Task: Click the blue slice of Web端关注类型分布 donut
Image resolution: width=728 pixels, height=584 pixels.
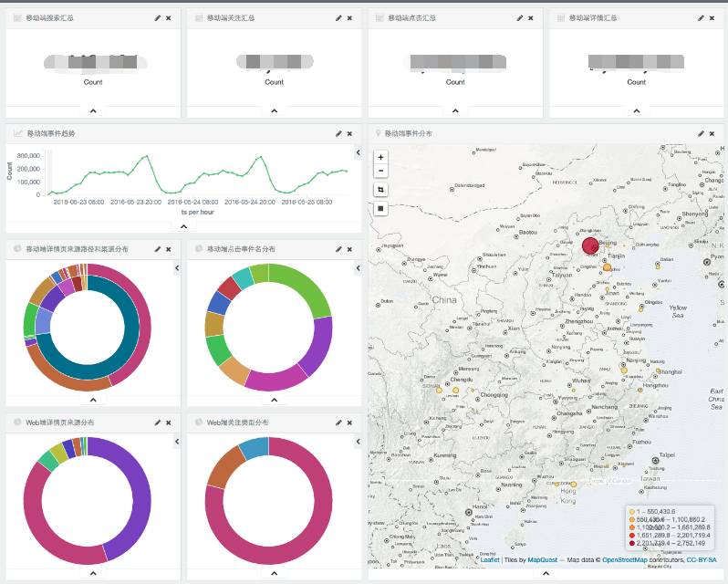Action: tap(255, 447)
